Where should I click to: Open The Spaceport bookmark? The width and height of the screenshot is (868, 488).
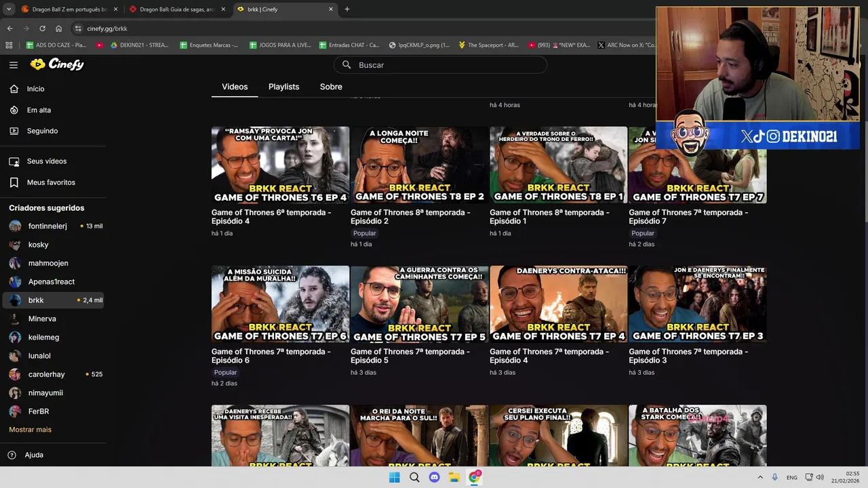point(488,45)
